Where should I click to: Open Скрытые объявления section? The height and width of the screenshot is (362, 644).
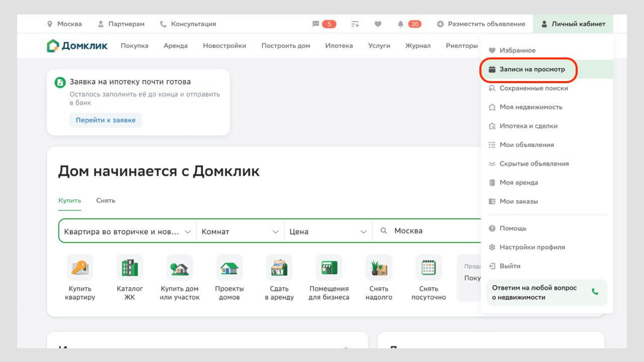534,164
